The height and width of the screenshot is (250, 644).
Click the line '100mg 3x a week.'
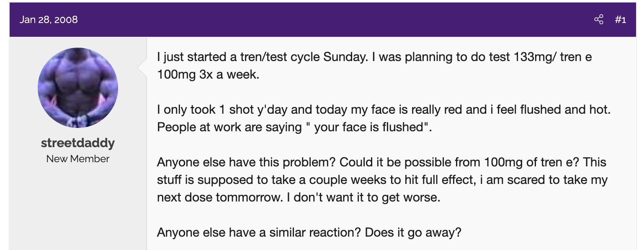click(208, 75)
